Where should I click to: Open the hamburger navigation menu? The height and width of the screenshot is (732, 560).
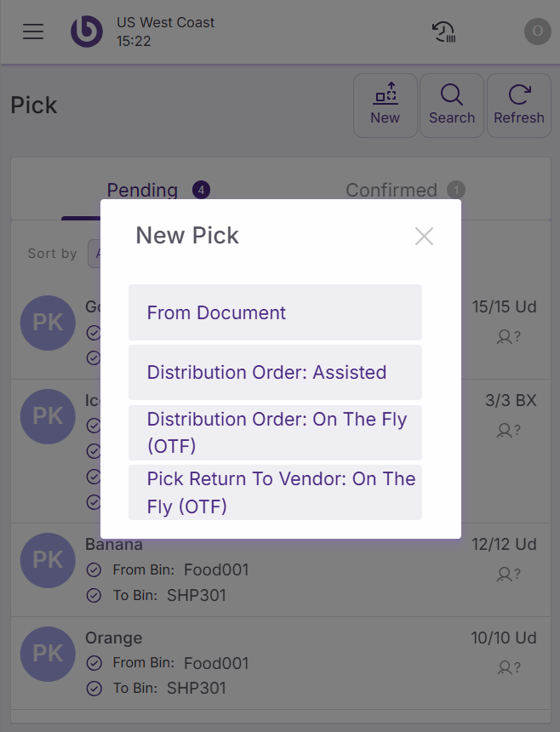(x=33, y=31)
